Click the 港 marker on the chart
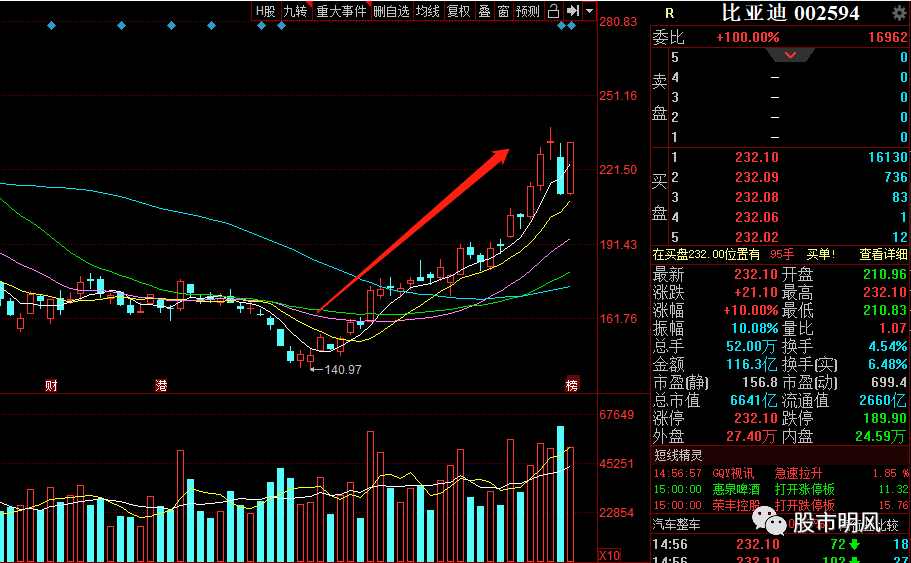The height and width of the screenshot is (563, 911). point(161,385)
